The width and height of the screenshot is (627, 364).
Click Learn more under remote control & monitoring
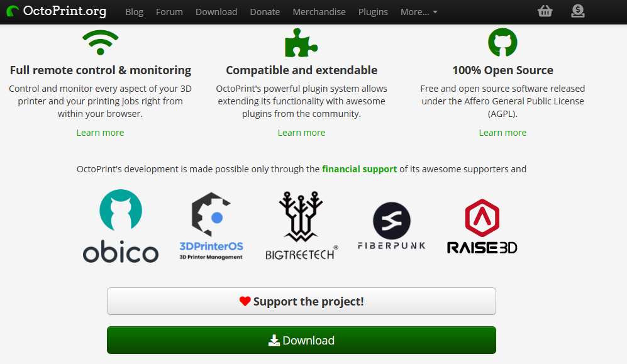(101, 133)
